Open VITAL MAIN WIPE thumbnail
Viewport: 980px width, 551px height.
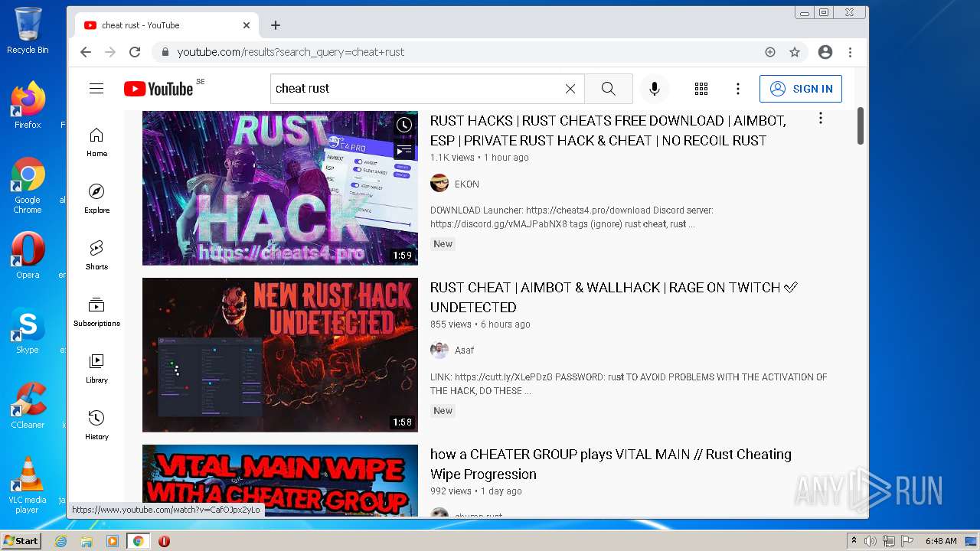[280, 481]
